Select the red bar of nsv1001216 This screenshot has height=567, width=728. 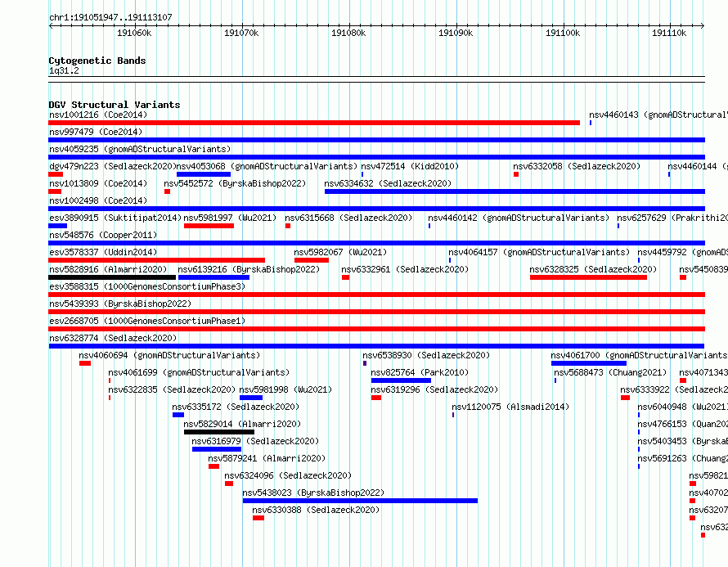[x=314, y=123]
